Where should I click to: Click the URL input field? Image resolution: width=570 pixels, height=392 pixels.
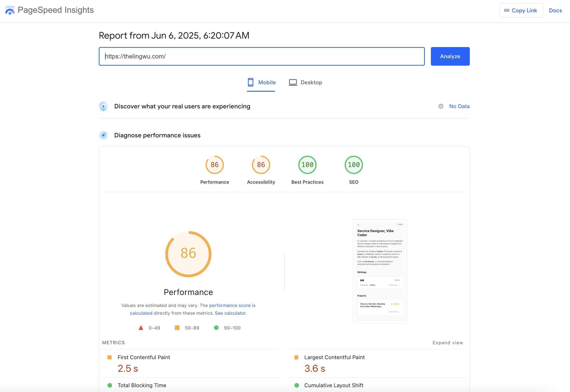(262, 56)
